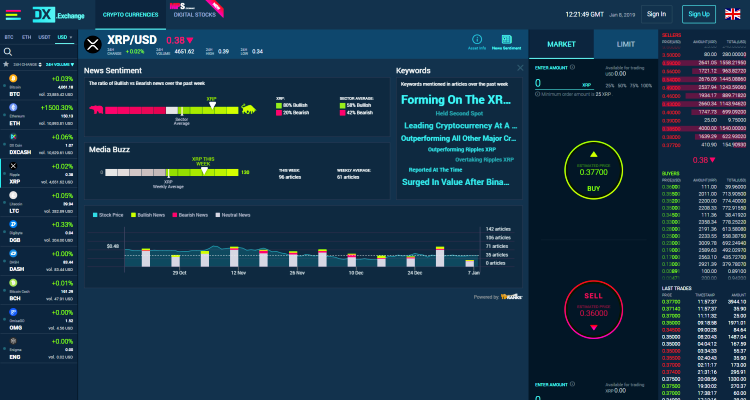Click the bear sentiment icon
This screenshot has height=400, width=750.
click(x=96, y=110)
